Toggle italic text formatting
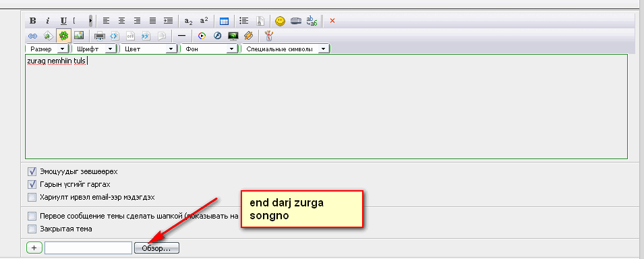Screen dimensions: 644x259 click(x=48, y=20)
